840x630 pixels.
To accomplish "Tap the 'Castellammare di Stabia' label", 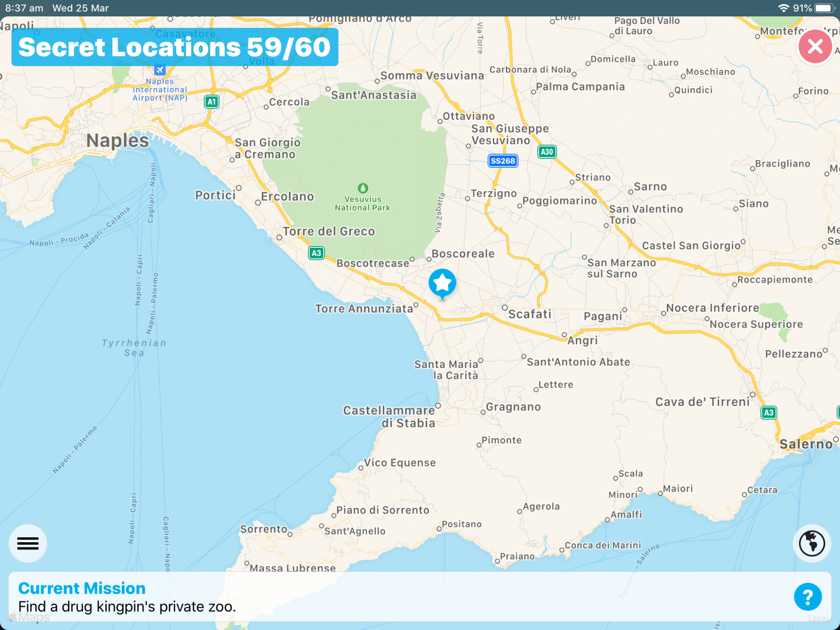I will tap(389, 416).
